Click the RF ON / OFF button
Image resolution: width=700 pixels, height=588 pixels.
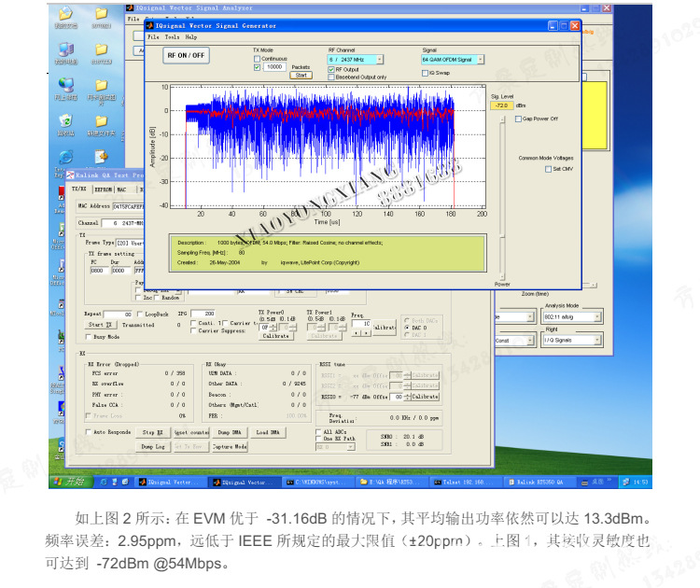click(x=186, y=55)
